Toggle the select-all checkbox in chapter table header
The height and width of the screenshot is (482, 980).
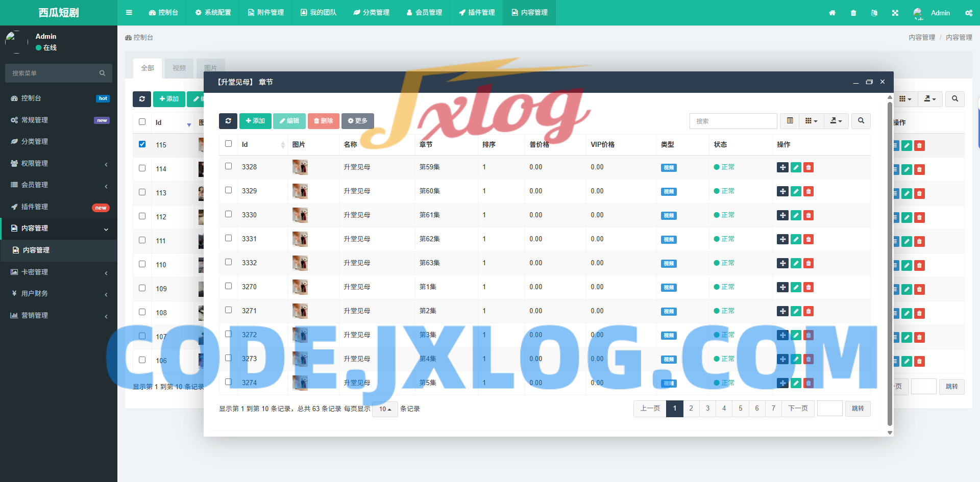click(x=228, y=144)
